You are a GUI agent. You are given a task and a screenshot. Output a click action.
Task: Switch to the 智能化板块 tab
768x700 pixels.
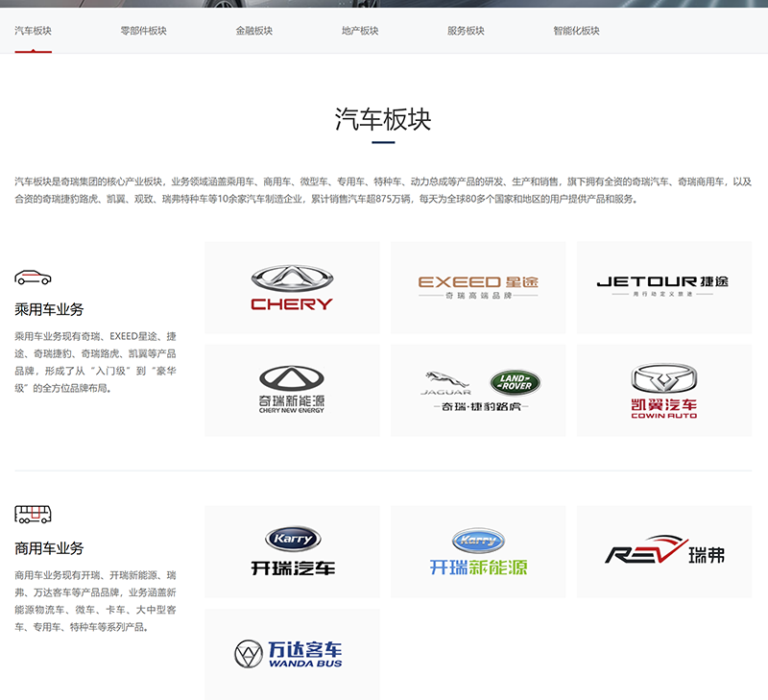click(x=577, y=31)
